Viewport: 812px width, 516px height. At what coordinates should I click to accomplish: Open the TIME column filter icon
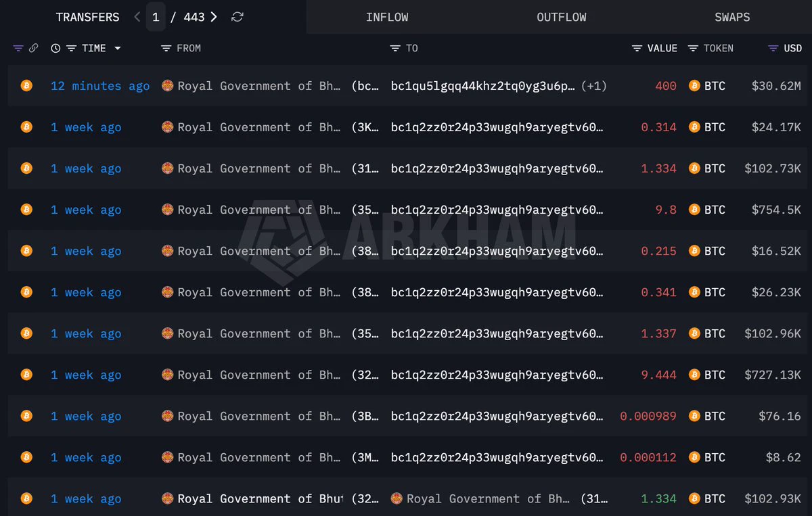(72, 48)
